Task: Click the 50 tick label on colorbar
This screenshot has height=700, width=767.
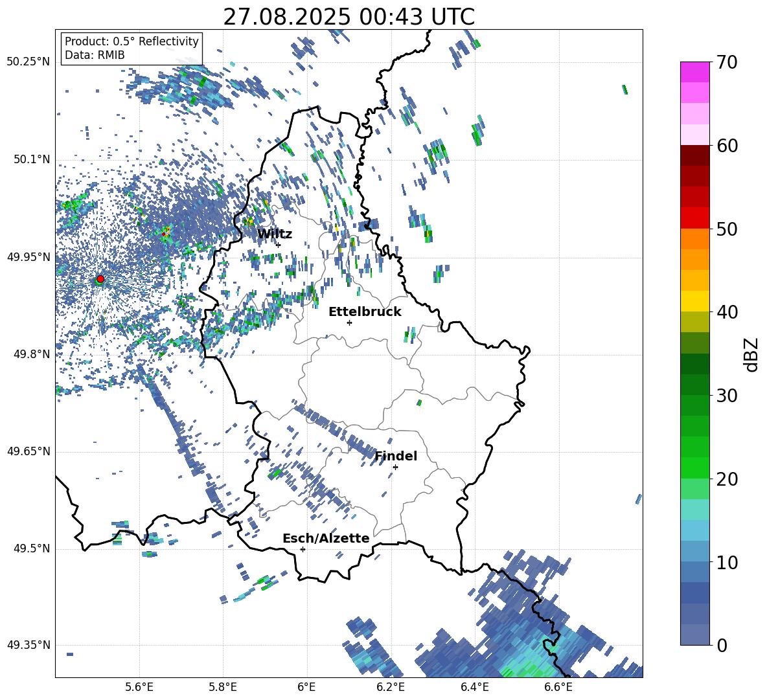Action: (x=726, y=229)
